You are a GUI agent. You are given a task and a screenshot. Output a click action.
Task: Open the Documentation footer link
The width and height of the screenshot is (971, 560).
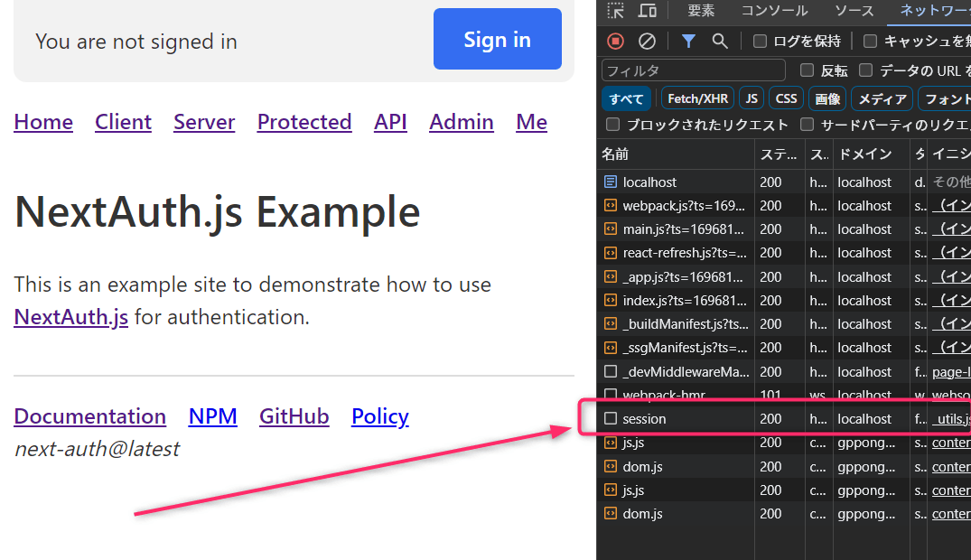click(x=89, y=416)
